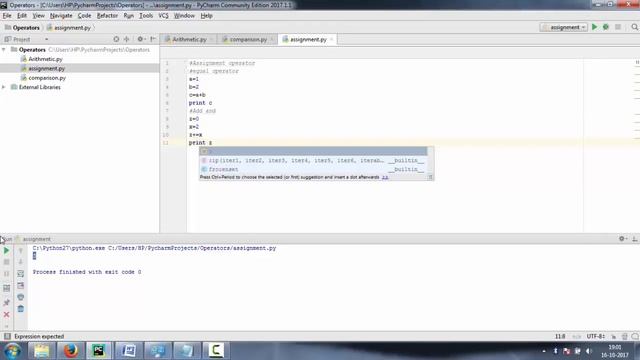
Task: Select assignment.py in project tree
Action: [47, 68]
